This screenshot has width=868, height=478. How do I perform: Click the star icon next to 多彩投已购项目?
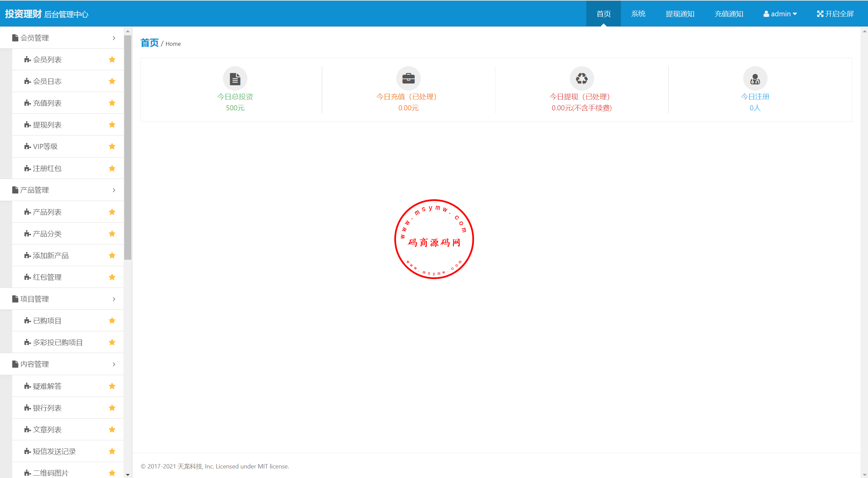(112, 342)
